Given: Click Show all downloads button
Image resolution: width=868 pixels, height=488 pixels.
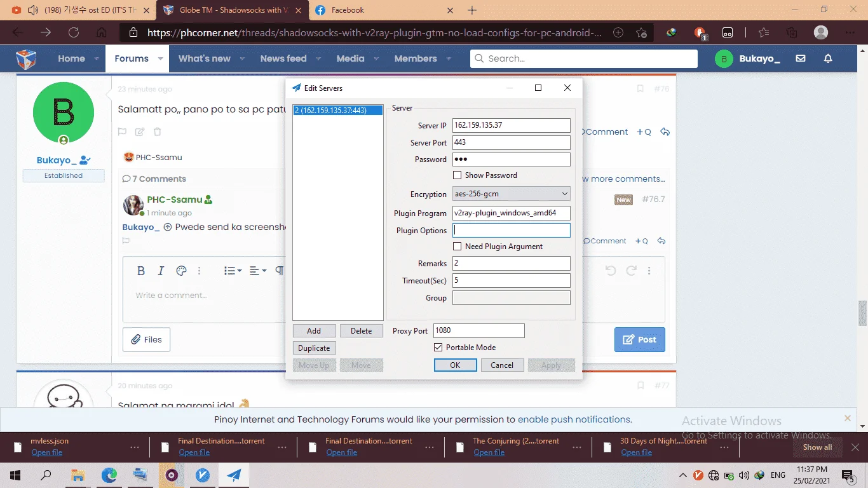Looking at the screenshot, I should 817,447.
